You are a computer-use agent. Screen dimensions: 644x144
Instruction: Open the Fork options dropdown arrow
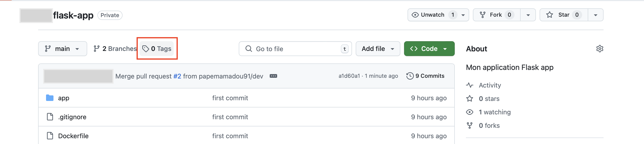click(528, 15)
